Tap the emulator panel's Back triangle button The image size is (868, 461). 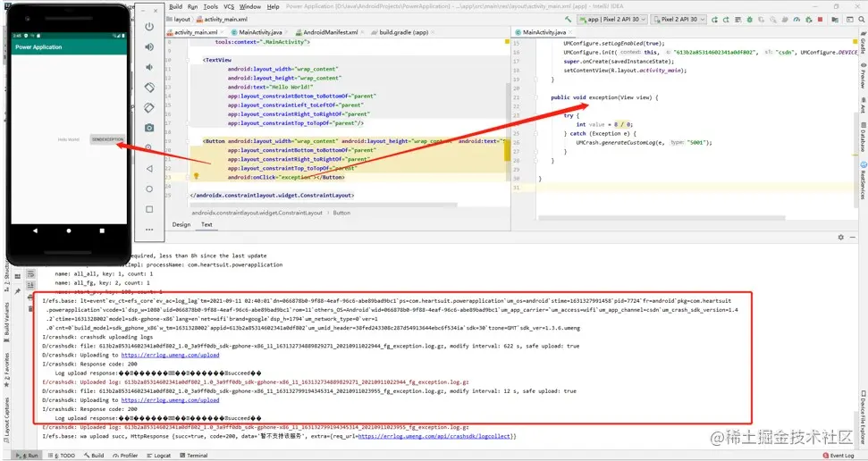tap(149, 169)
